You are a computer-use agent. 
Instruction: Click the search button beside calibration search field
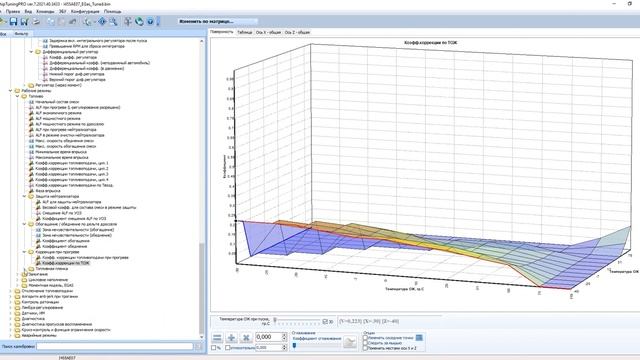click(x=198, y=347)
